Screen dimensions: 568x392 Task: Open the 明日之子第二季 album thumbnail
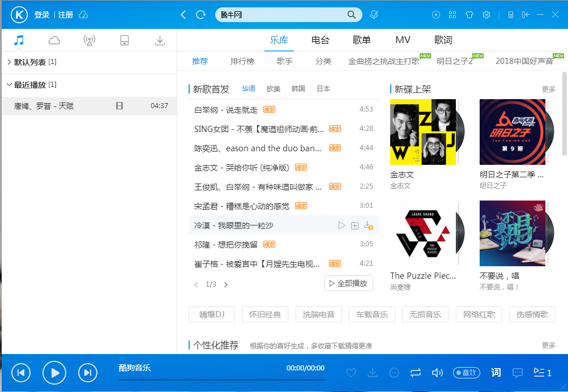pyautogui.click(x=513, y=132)
